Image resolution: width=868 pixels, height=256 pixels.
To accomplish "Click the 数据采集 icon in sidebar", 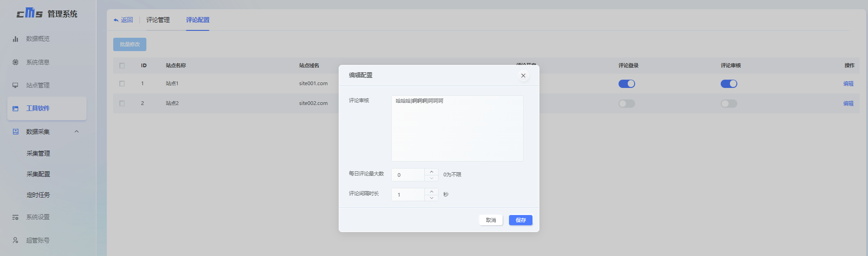I will (x=15, y=132).
